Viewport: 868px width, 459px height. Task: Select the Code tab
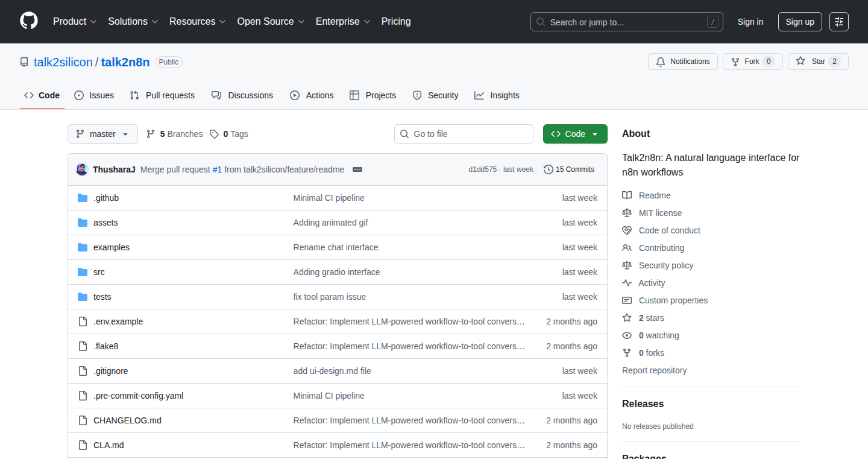pyautogui.click(x=42, y=95)
